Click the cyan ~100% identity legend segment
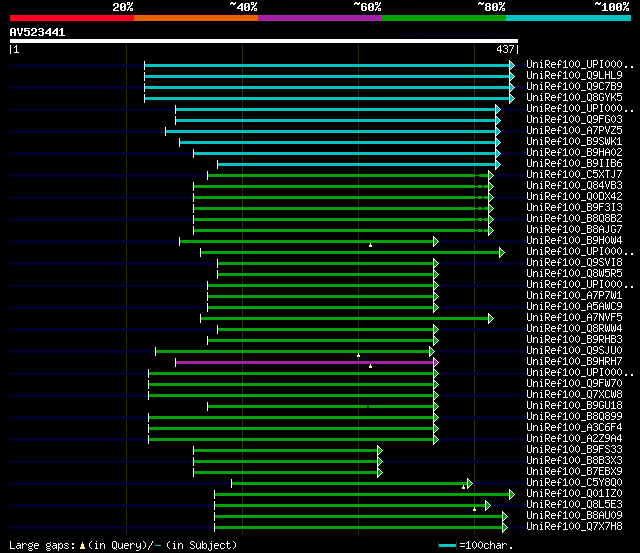Screen dimensions: 640x553 (x=569, y=18)
